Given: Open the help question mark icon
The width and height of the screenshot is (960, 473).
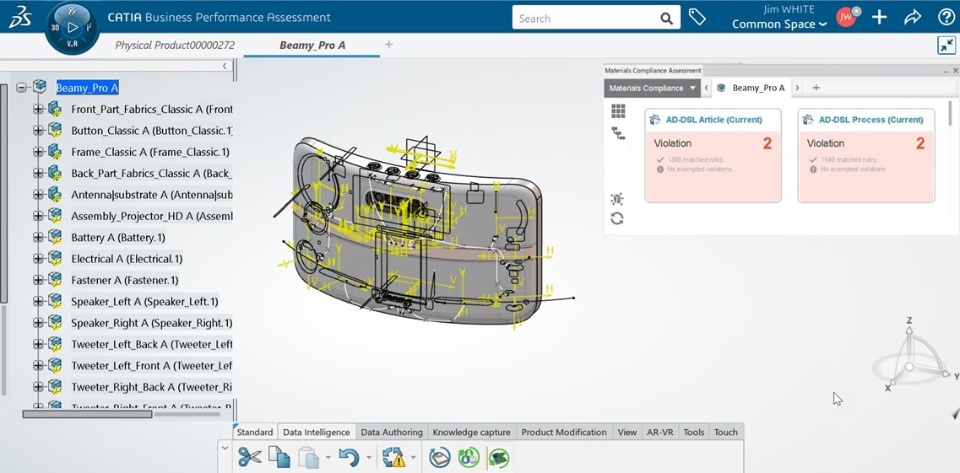Looking at the screenshot, I should [946, 17].
